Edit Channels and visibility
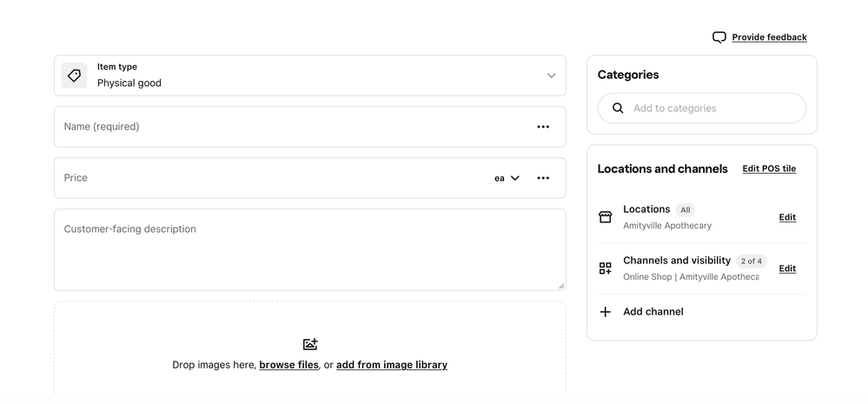 [787, 268]
